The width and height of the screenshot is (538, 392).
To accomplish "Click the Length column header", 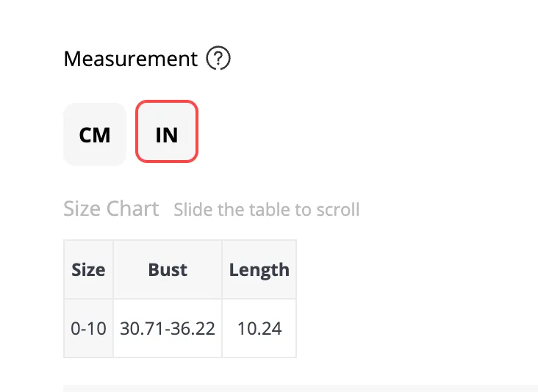I will click(259, 269).
